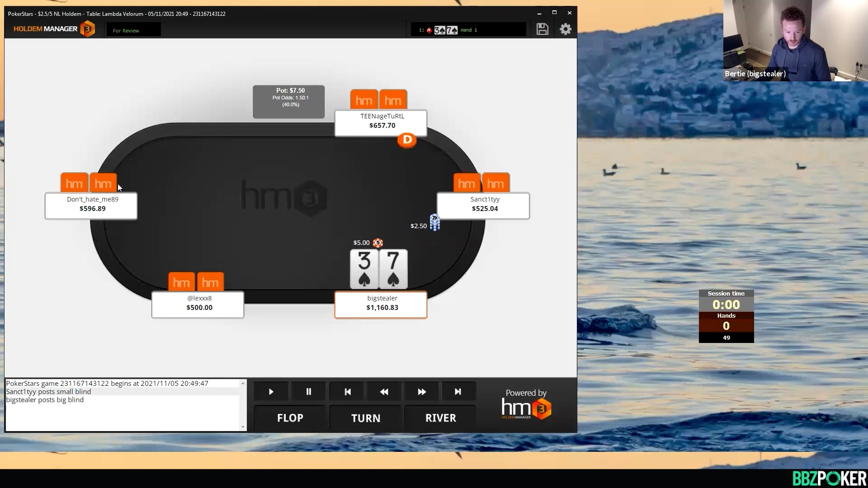Click the FLOP street button

pos(290,418)
